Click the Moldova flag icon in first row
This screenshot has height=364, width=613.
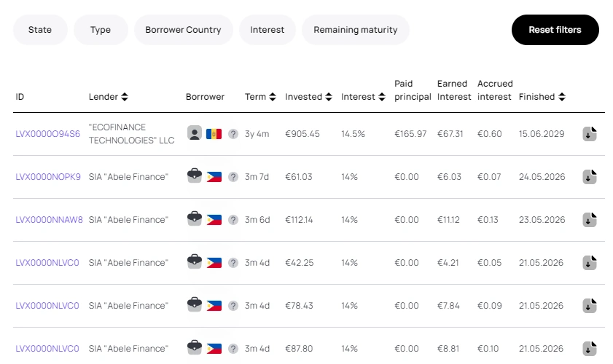tap(214, 134)
